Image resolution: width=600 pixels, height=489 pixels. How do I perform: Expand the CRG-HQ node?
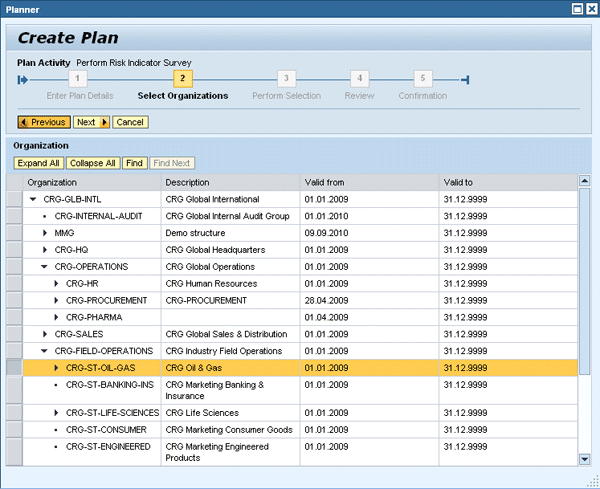pos(45,250)
